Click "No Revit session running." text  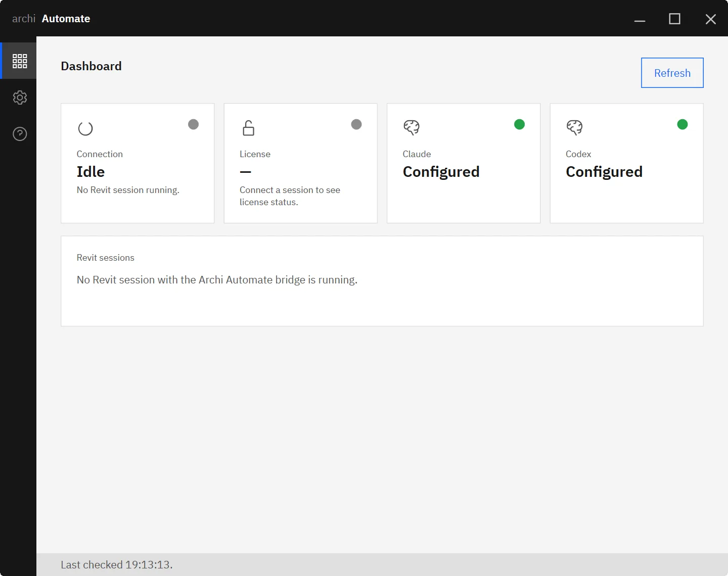coord(128,190)
